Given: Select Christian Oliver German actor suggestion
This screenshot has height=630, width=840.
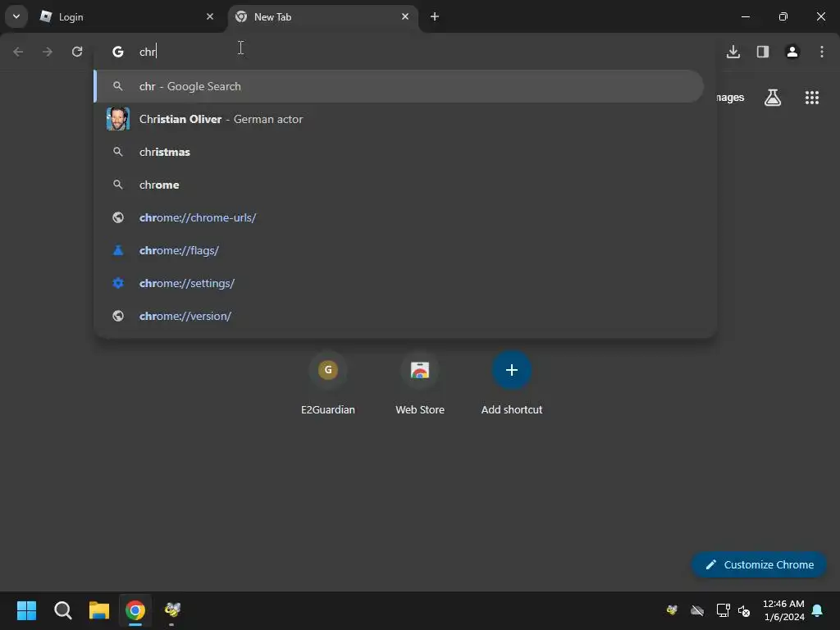Looking at the screenshot, I should 399,119.
